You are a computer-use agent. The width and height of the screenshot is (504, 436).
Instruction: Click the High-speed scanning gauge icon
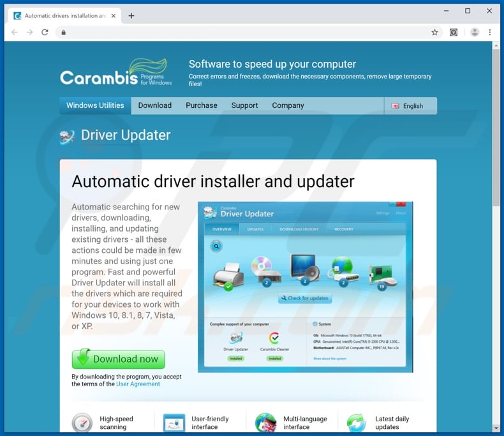pyautogui.click(x=82, y=423)
